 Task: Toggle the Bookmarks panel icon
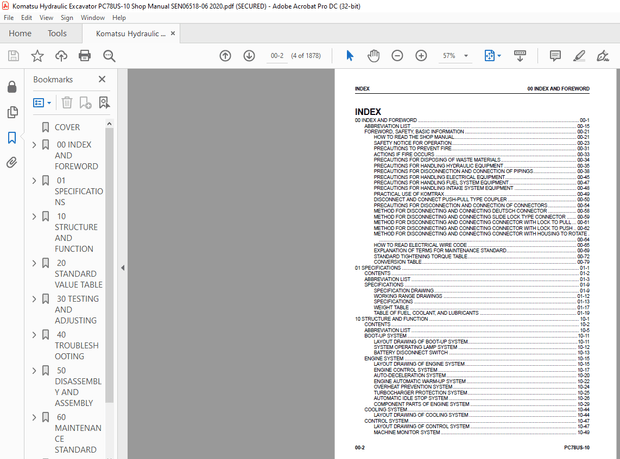click(x=12, y=138)
